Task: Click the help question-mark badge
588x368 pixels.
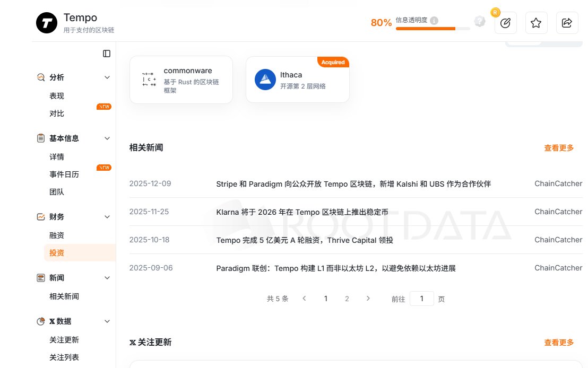Action: pyautogui.click(x=480, y=21)
